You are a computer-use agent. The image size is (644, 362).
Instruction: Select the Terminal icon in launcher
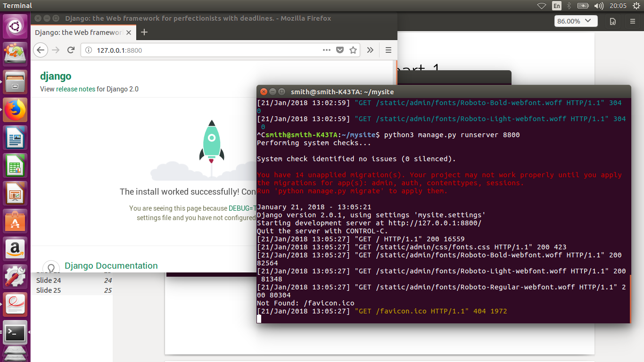16,333
